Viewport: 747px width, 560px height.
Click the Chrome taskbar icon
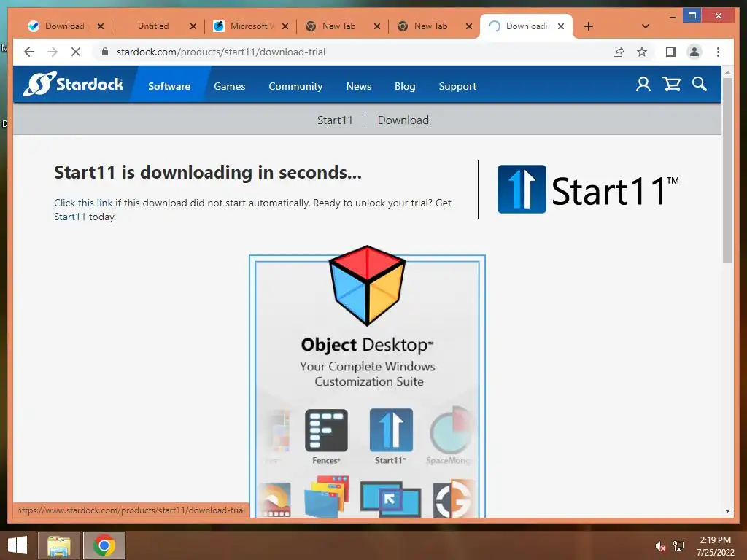104,545
